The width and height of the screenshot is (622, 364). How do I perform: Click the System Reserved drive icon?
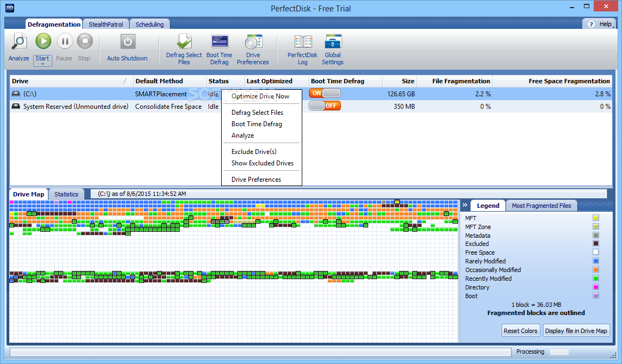(x=16, y=107)
